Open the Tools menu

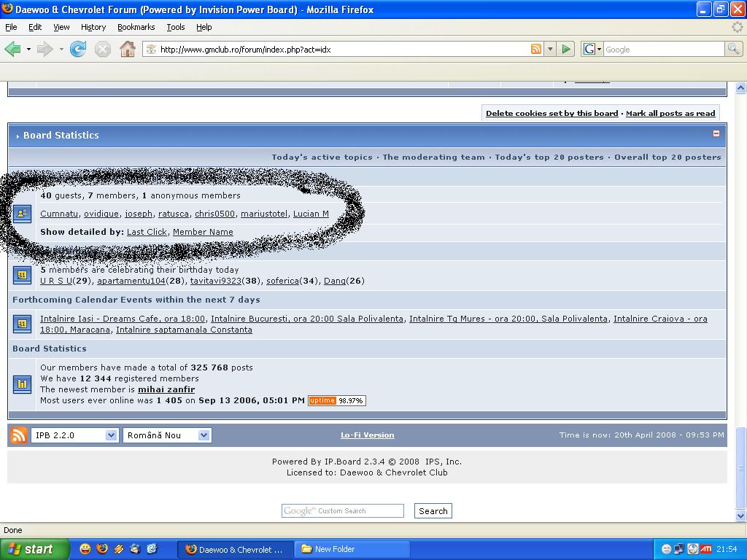click(x=176, y=27)
